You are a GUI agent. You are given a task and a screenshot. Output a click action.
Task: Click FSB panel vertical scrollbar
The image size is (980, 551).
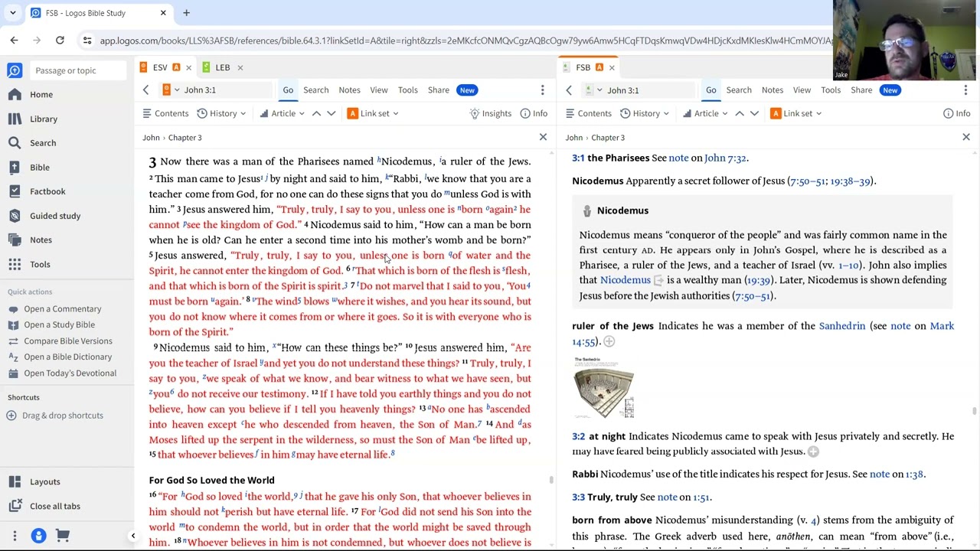(975, 411)
